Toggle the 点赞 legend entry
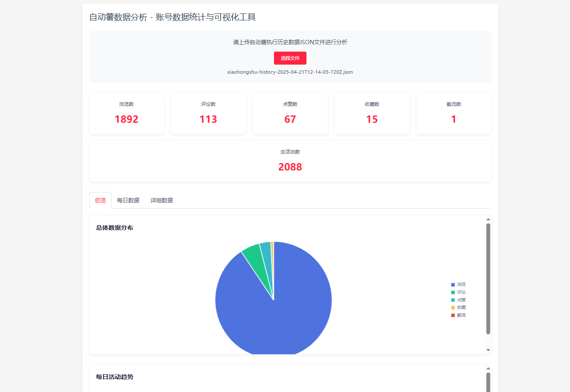The height and width of the screenshot is (392, 570). 459,300
